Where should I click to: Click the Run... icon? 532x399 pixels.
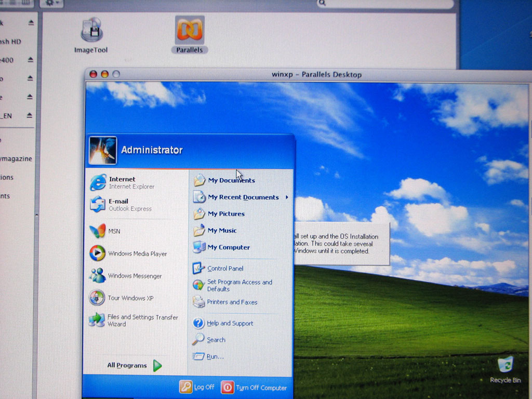coord(198,356)
